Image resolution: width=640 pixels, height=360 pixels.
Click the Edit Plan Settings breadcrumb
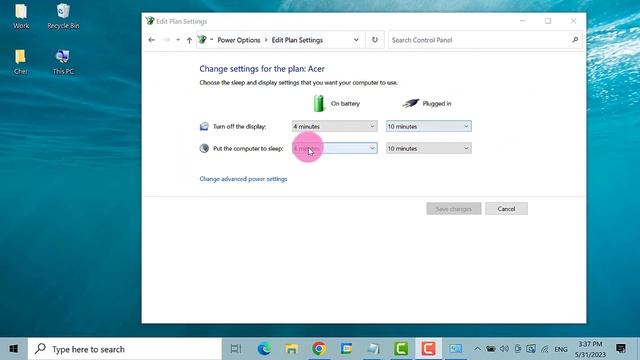(297, 40)
